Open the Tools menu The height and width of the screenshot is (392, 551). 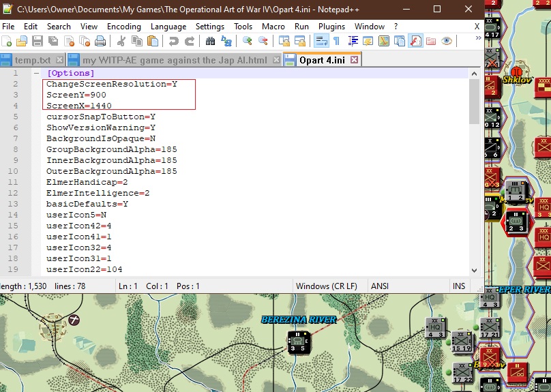pyautogui.click(x=243, y=27)
